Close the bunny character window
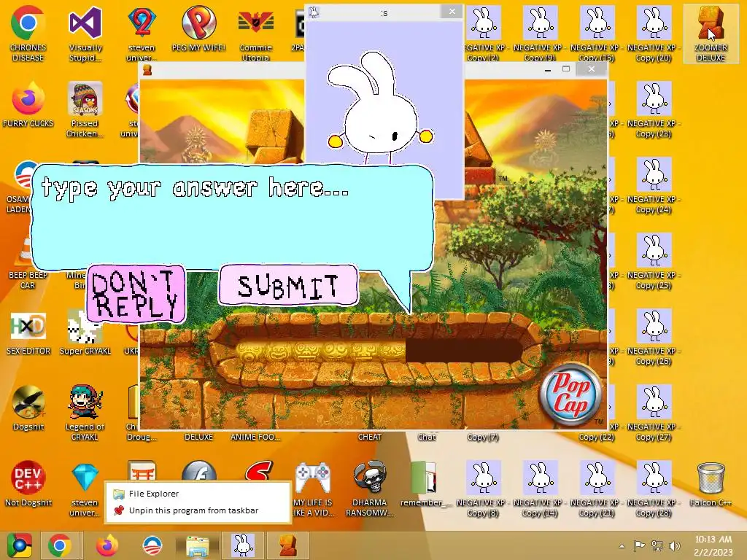The height and width of the screenshot is (560, 747). pyautogui.click(x=452, y=12)
